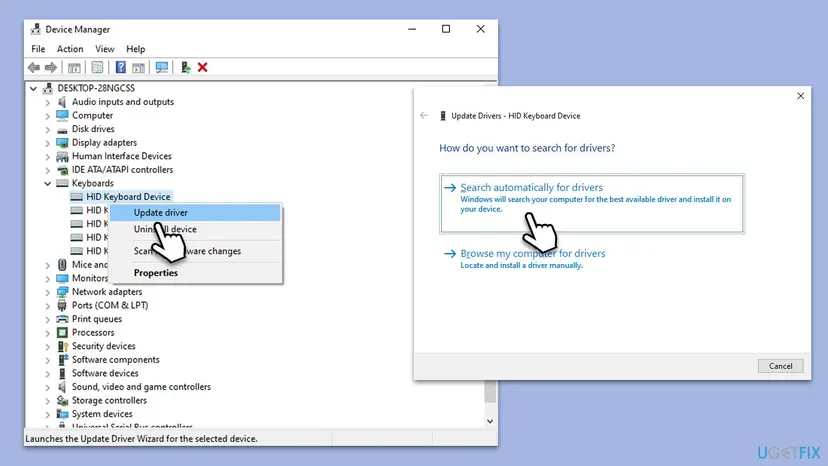
Task: Choose Properties in context menu
Action: [x=195, y=273]
